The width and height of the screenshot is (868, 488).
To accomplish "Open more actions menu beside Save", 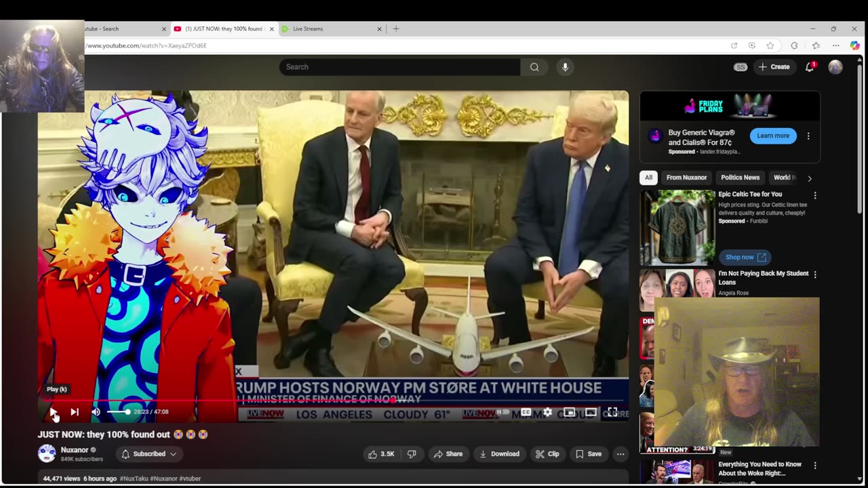I will click(620, 454).
